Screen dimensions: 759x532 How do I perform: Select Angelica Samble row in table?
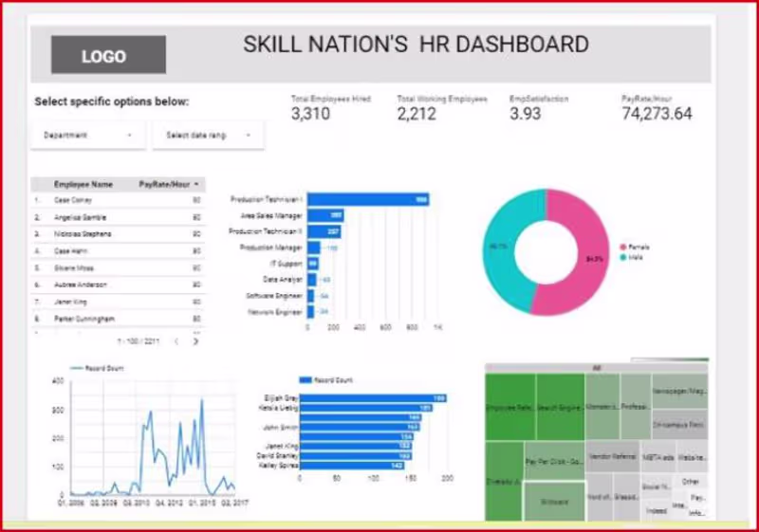[118, 217]
